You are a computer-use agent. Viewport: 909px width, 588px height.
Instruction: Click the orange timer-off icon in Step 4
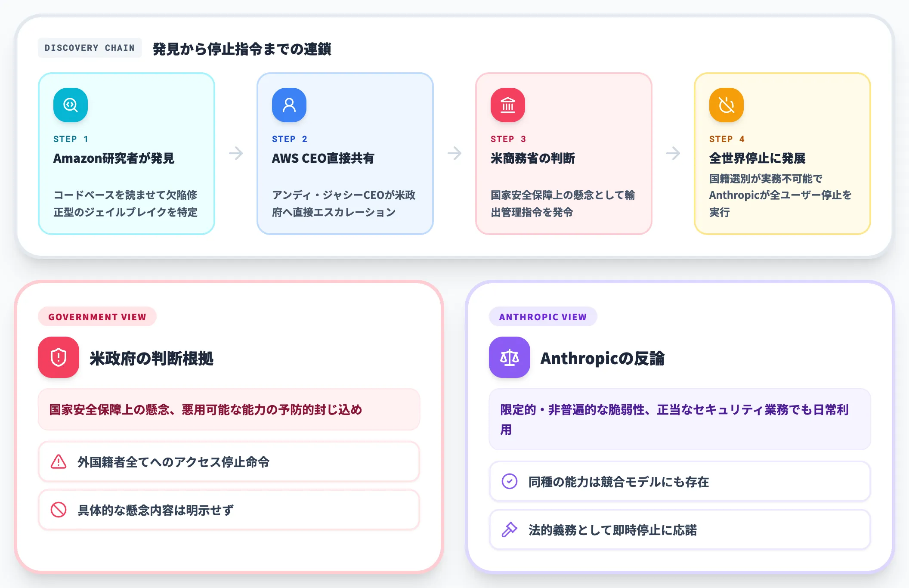727,105
